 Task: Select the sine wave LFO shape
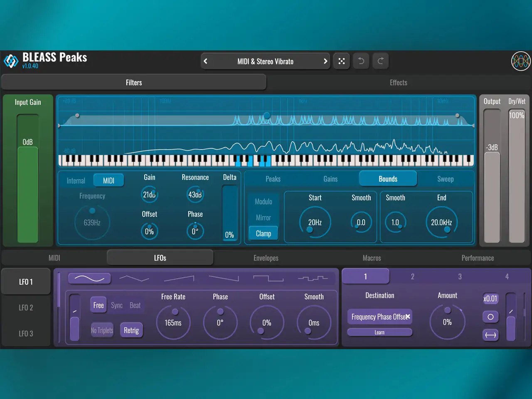(x=89, y=278)
